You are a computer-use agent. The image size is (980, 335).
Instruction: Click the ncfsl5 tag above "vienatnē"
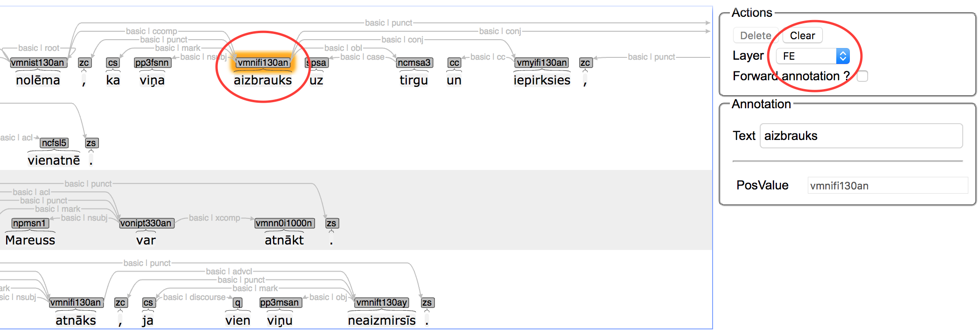pos(54,143)
